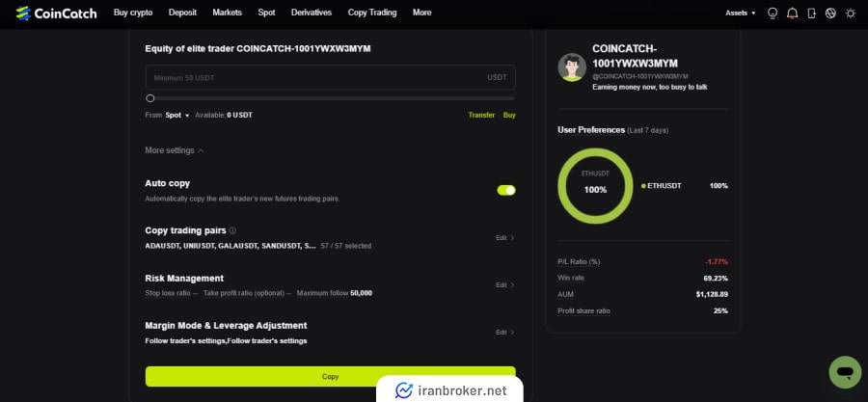The image size is (868, 402).
Task: Click the green Copy button
Action: click(331, 377)
